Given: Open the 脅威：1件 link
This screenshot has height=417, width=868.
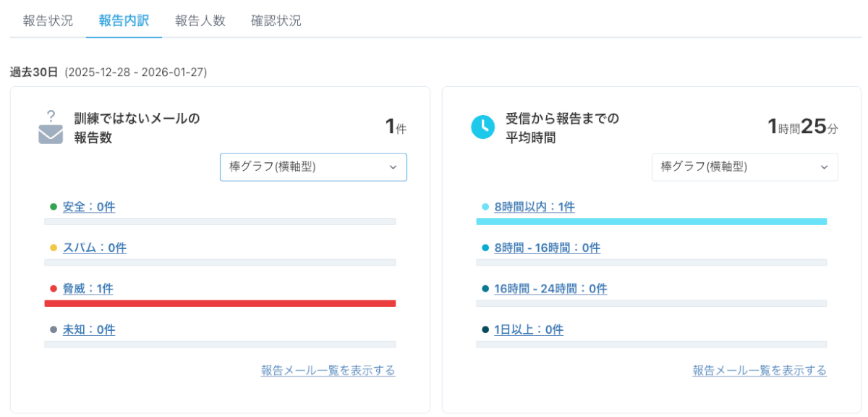Looking at the screenshot, I should tap(88, 289).
